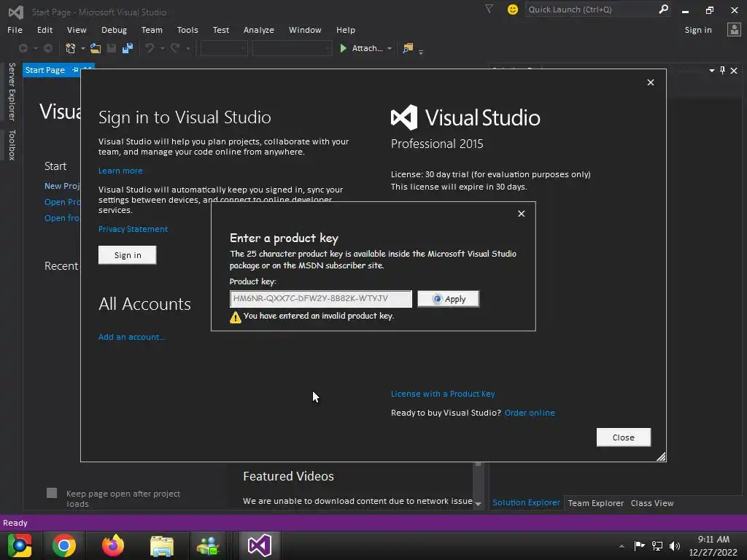Pin the Solution Explorer panel with the pushpin
Image resolution: width=747 pixels, height=560 pixels.
tap(722, 71)
